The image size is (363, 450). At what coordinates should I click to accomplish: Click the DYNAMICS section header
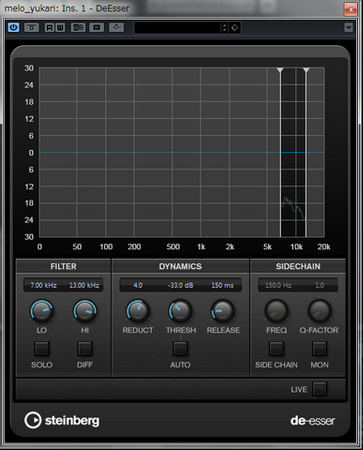pyautogui.click(x=180, y=266)
